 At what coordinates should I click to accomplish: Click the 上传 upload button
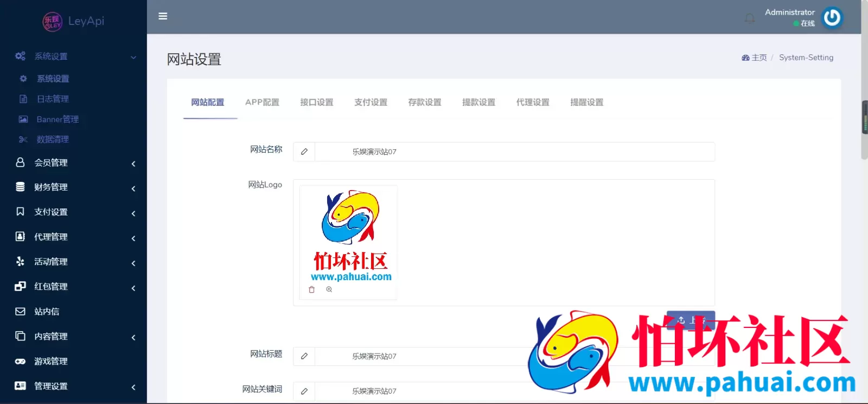pyautogui.click(x=691, y=320)
